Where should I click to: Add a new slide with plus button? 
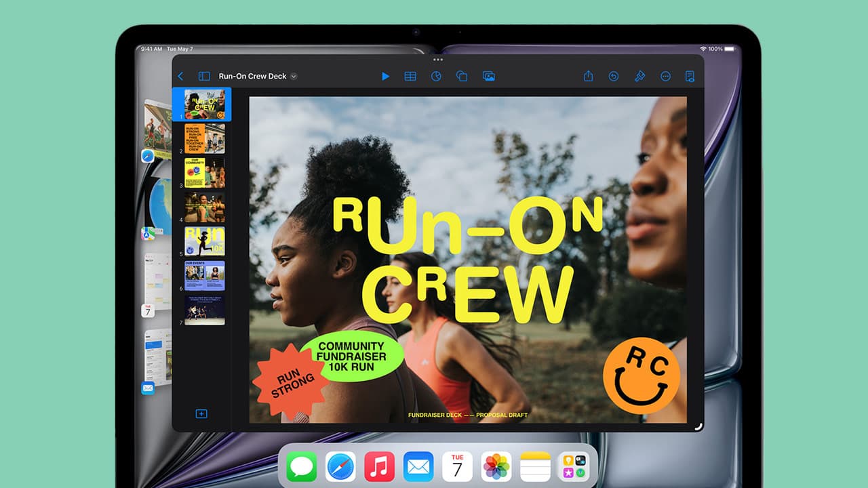201,413
